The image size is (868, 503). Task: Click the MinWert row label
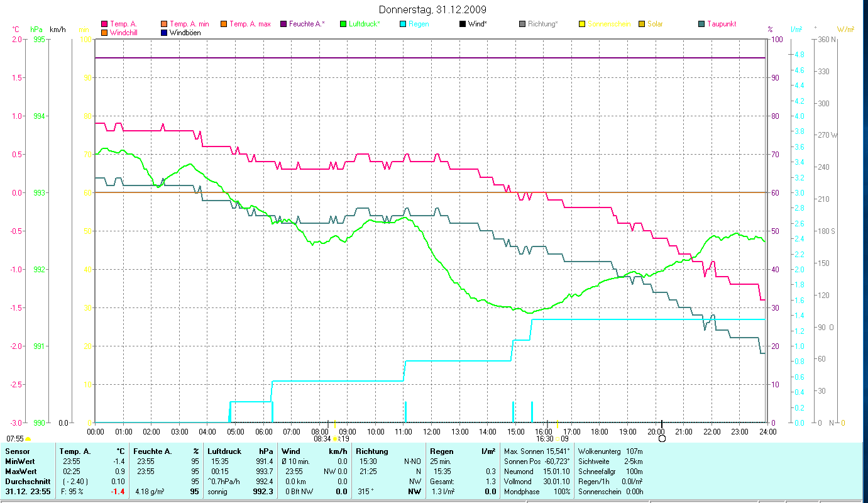(20, 462)
